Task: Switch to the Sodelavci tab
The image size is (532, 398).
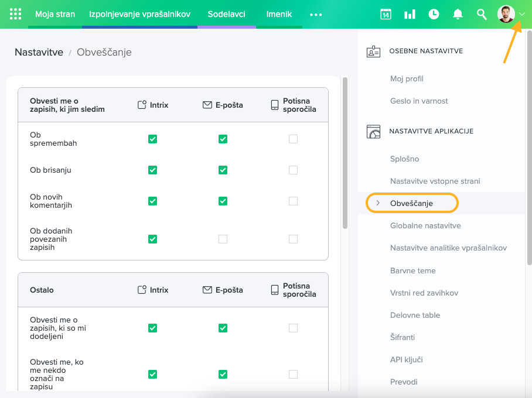Action: click(x=226, y=14)
